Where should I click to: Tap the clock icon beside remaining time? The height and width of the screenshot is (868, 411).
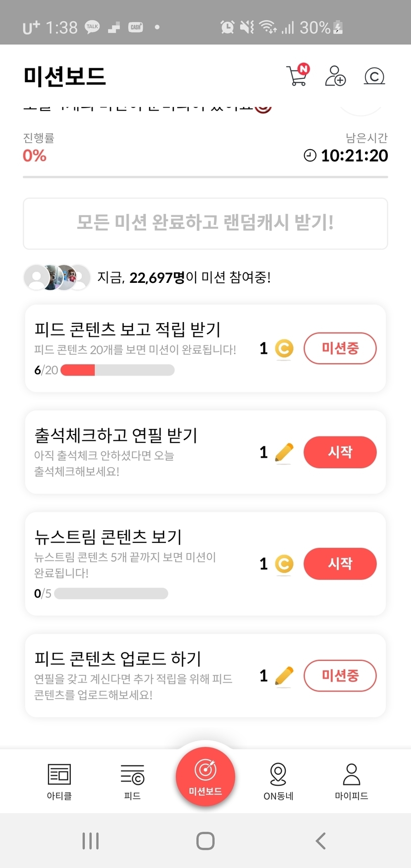pyautogui.click(x=310, y=156)
